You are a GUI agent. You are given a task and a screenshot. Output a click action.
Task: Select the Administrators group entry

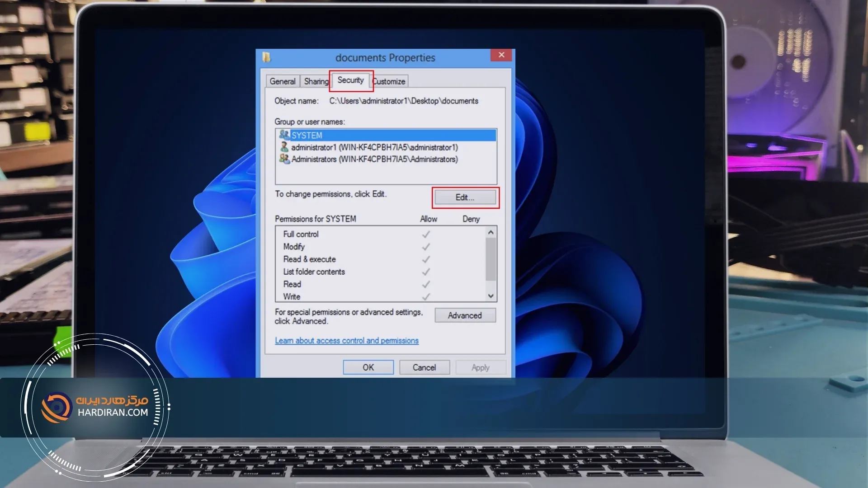pos(374,159)
